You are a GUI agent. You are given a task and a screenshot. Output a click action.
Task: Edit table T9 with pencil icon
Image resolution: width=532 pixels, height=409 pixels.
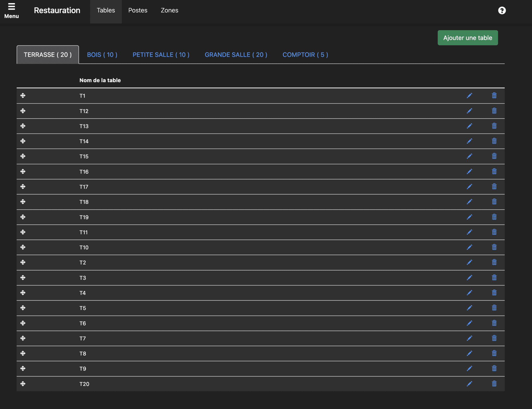(469, 368)
